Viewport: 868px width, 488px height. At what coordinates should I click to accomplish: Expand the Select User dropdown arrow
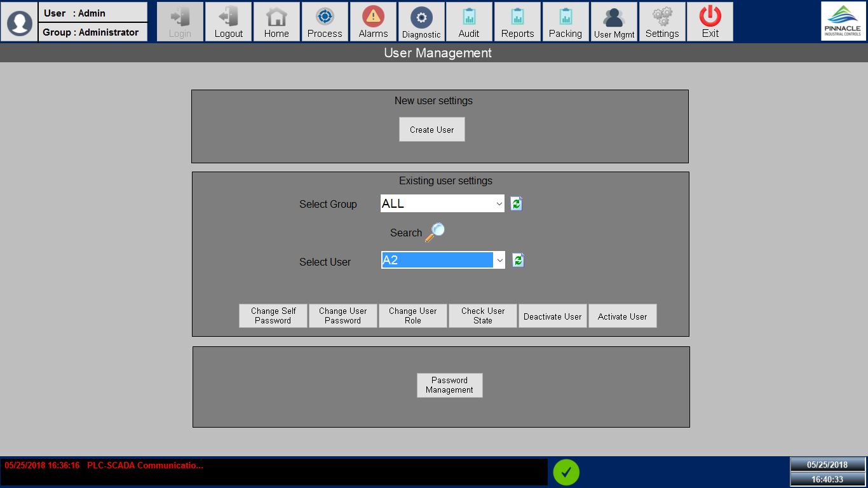coord(499,261)
